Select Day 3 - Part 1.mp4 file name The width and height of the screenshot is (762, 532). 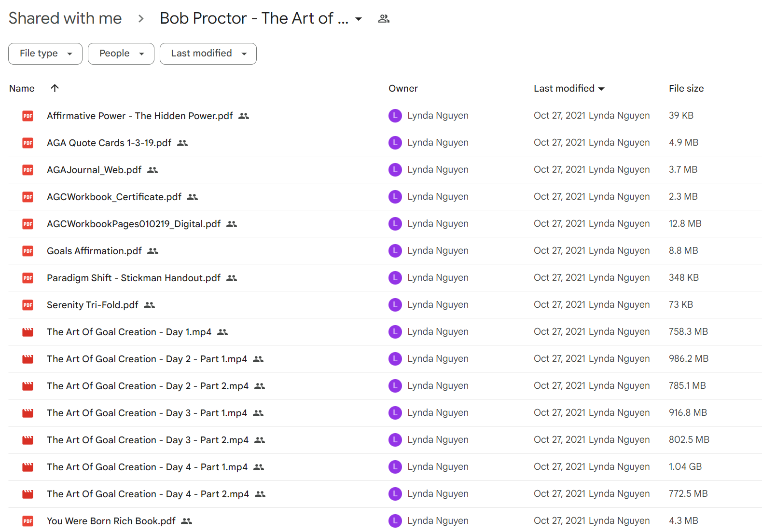click(x=147, y=413)
